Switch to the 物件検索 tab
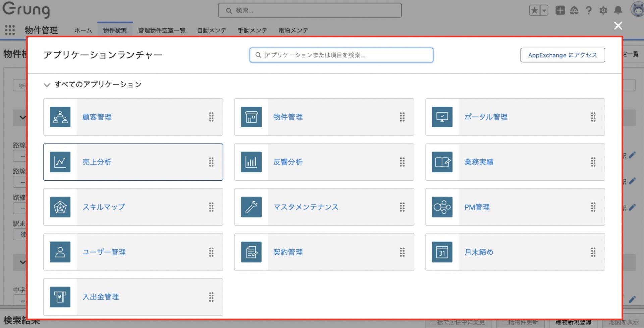The image size is (644, 328). coord(115,30)
